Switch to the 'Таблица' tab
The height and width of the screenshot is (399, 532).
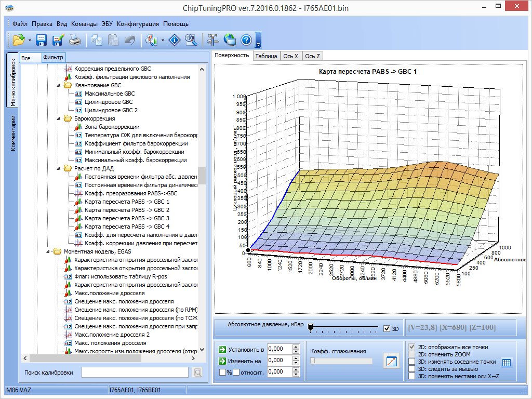[266, 56]
